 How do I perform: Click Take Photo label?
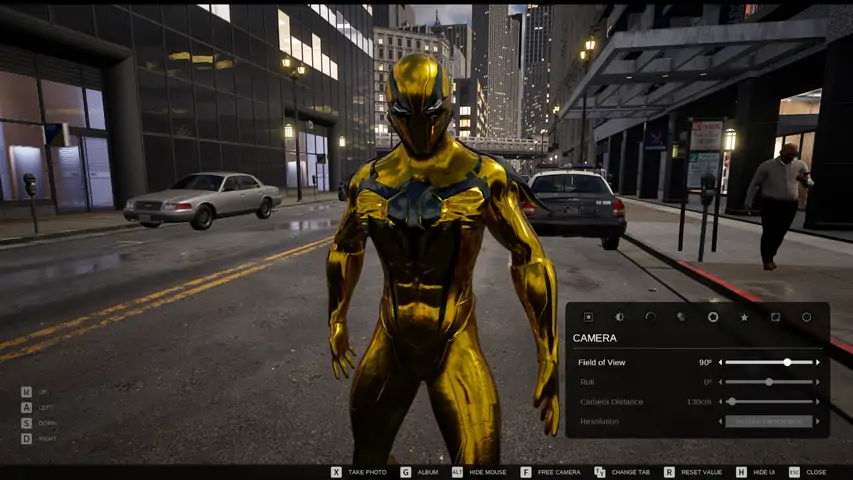[367, 472]
